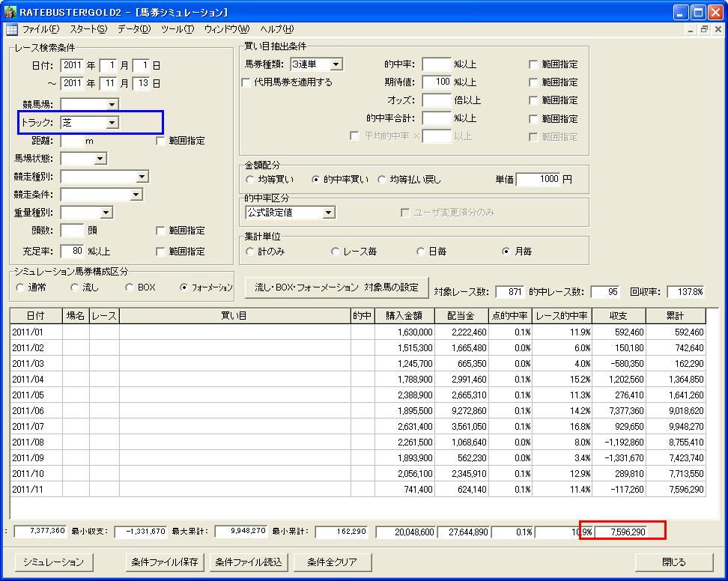Select the 2011/01 row

[x=357, y=332]
